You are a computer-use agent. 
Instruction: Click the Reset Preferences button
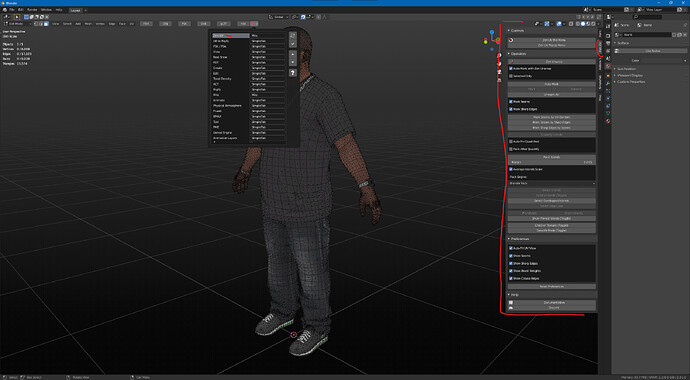(x=552, y=286)
